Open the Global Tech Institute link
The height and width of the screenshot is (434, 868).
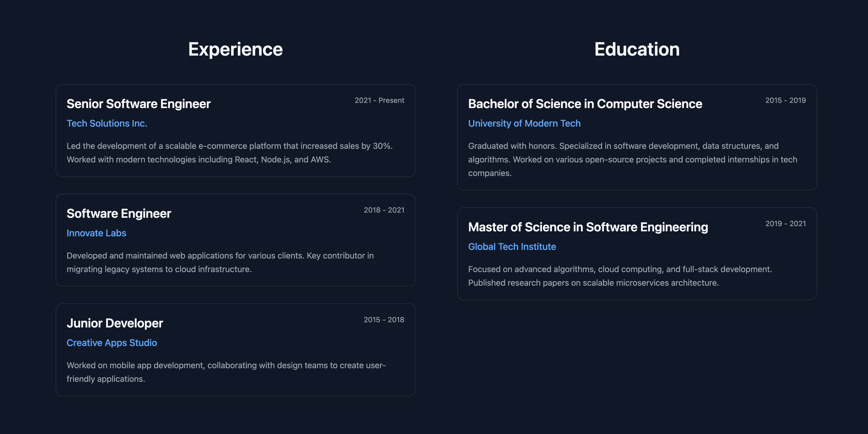(512, 247)
